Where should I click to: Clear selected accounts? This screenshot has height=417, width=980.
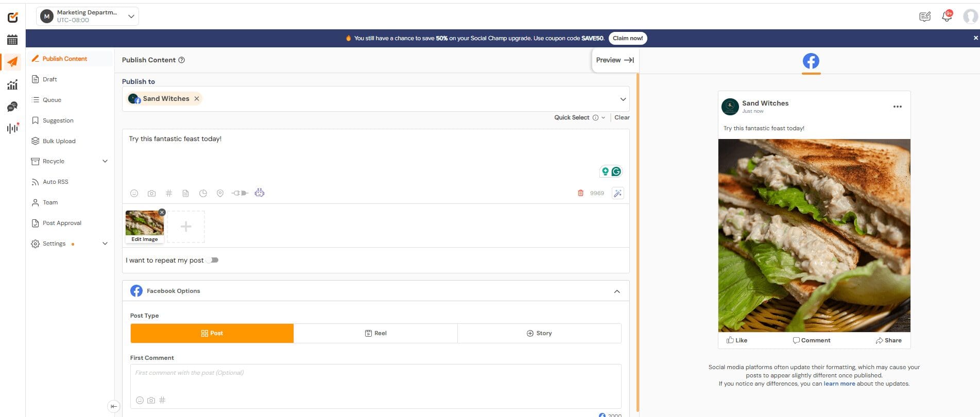[622, 117]
